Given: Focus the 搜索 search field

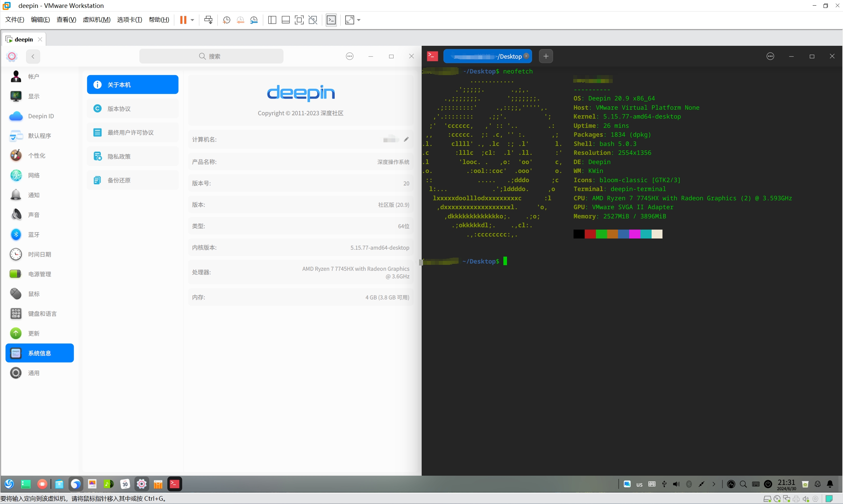Looking at the screenshot, I should pyautogui.click(x=211, y=56).
